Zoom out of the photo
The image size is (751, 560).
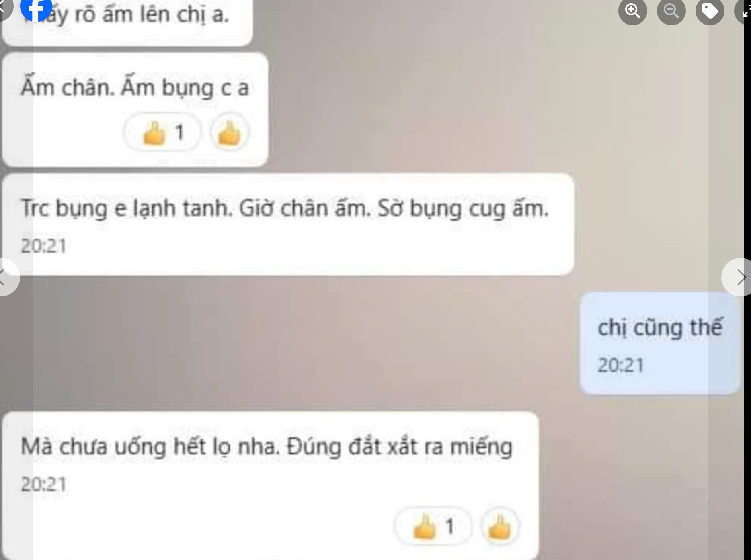(671, 11)
